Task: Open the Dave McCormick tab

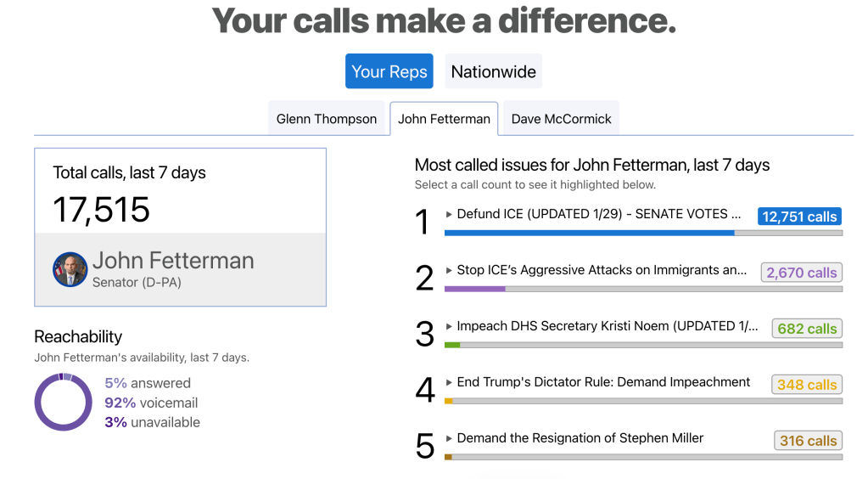Action: 561,119
